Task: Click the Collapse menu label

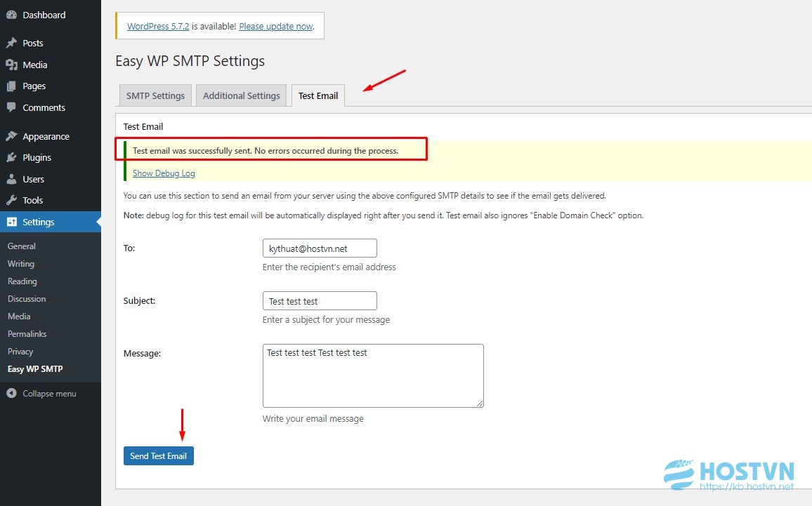Action: tap(50, 393)
